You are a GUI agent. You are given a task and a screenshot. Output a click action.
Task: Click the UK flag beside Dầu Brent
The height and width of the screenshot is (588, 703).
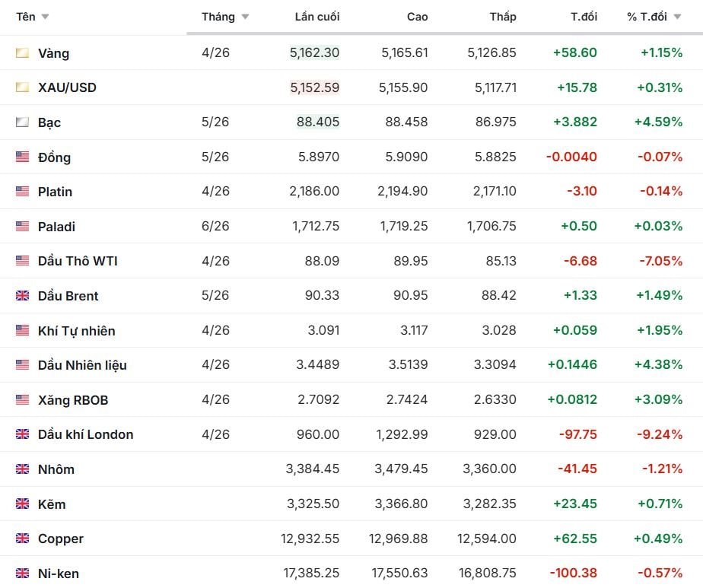pos(23,296)
